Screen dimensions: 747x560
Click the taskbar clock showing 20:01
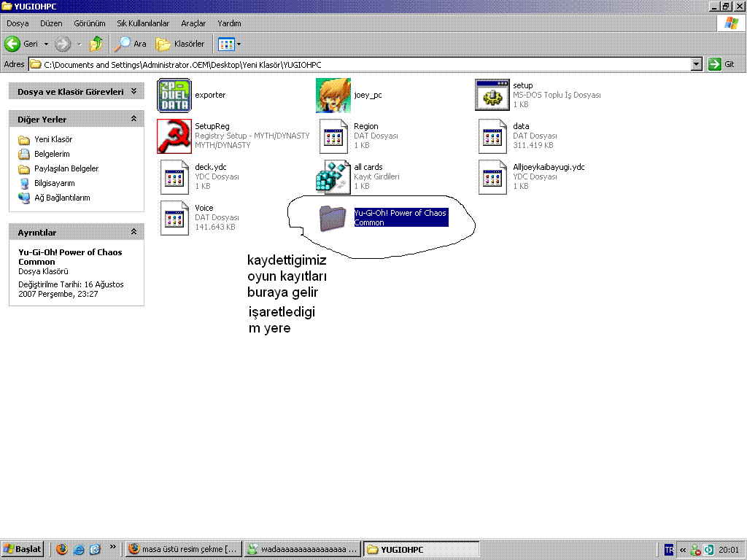point(729,550)
